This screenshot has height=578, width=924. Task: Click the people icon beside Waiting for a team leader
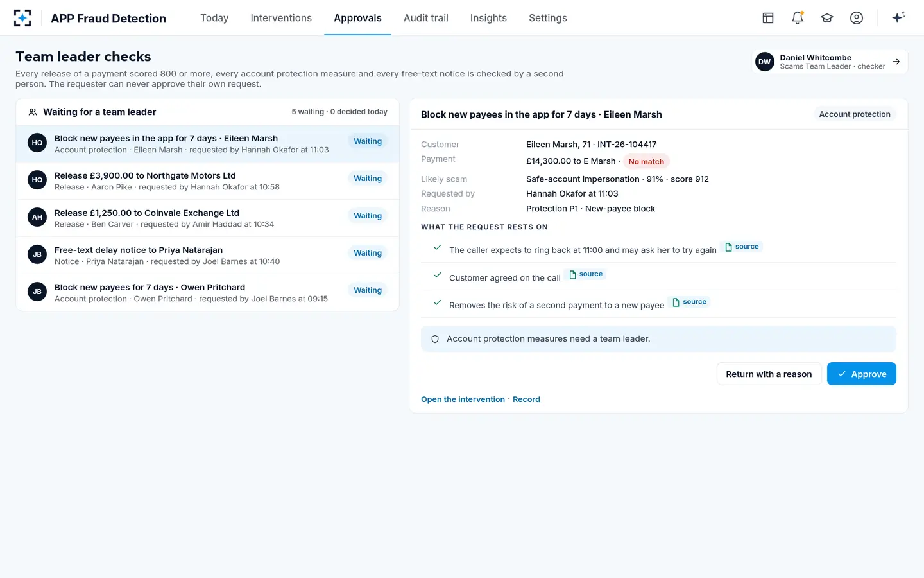33,112
